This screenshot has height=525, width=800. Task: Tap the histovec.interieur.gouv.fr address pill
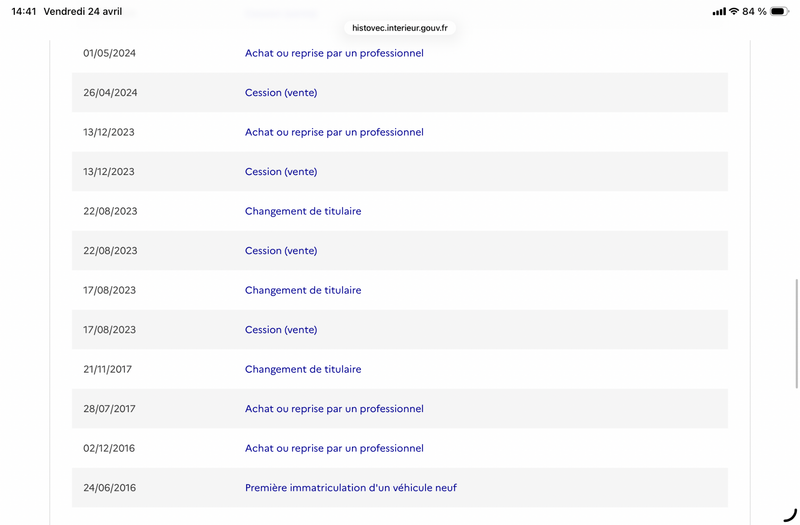tap(399, 28)
